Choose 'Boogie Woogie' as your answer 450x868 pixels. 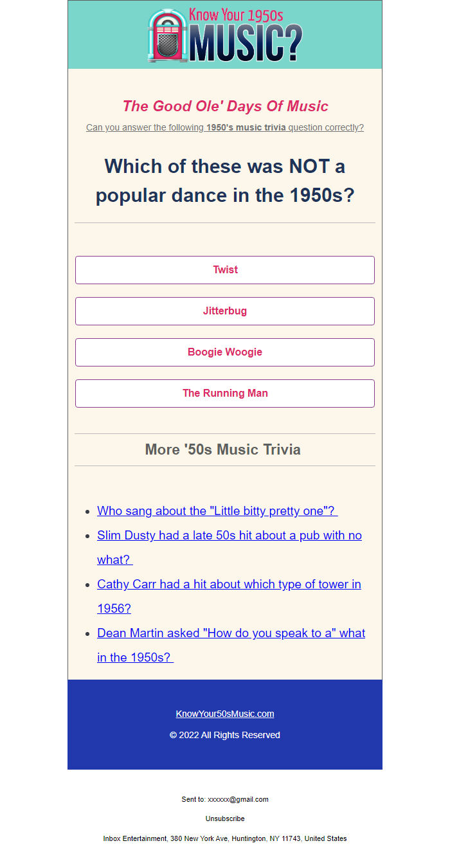[225, 352]
